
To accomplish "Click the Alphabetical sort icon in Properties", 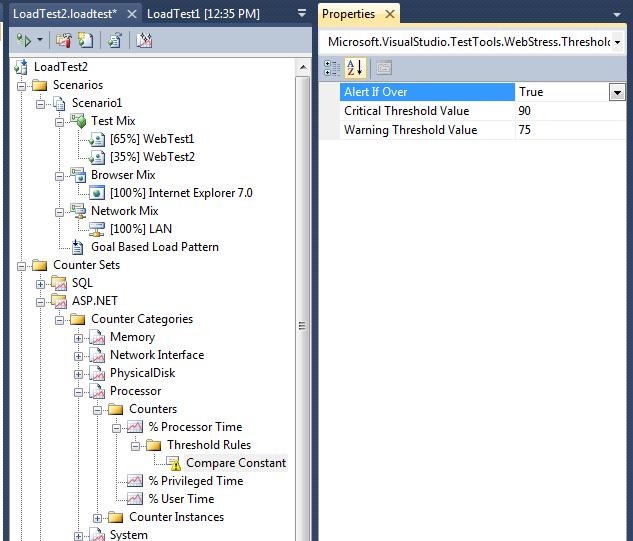I will 355,68.
